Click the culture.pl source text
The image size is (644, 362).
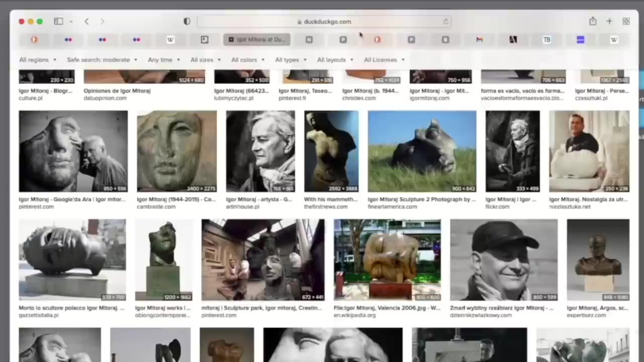(31, 98)
